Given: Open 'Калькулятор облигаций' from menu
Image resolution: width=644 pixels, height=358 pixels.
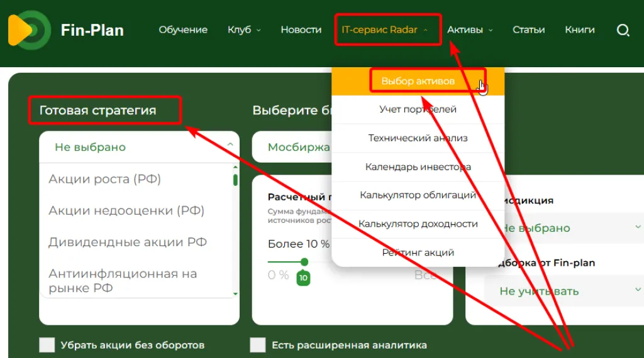Looking at the screenshot, I should pos(418,195).
